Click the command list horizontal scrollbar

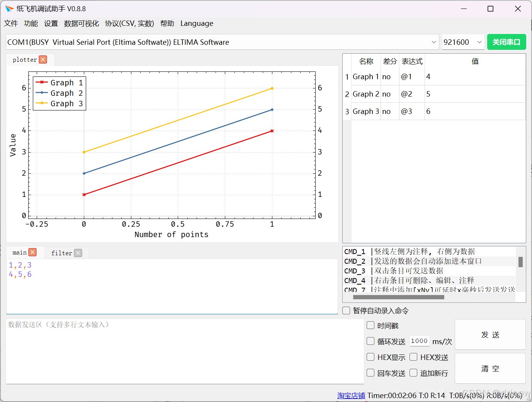(x=399, y=297)
